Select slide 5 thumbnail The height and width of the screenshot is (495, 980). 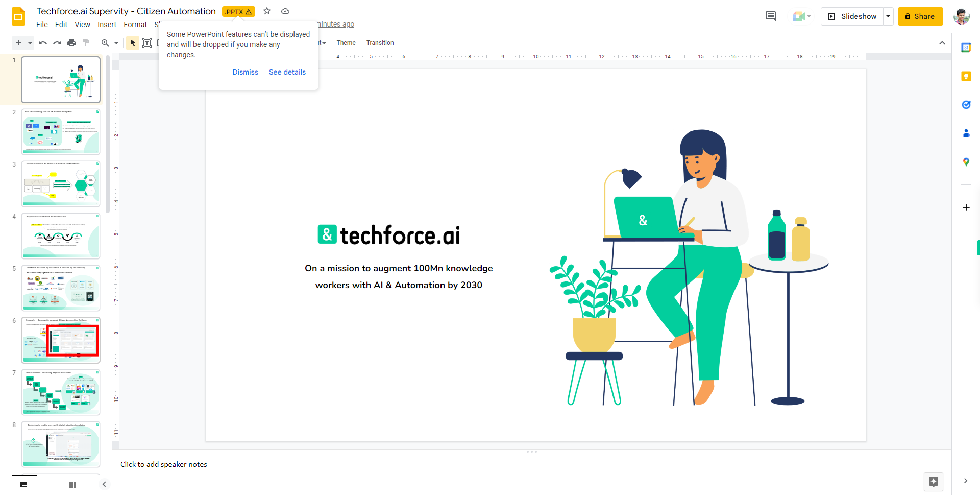tap(61, 288)
